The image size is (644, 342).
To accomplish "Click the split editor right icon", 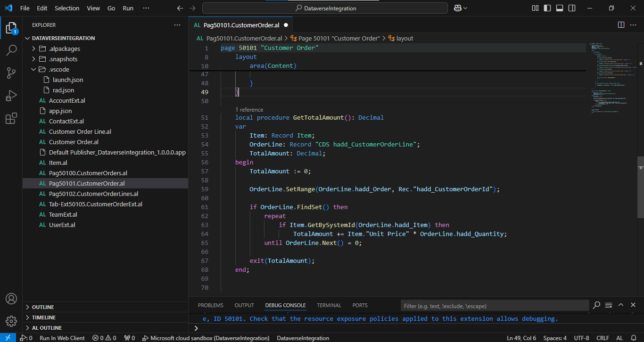I will tap(621, 25).
